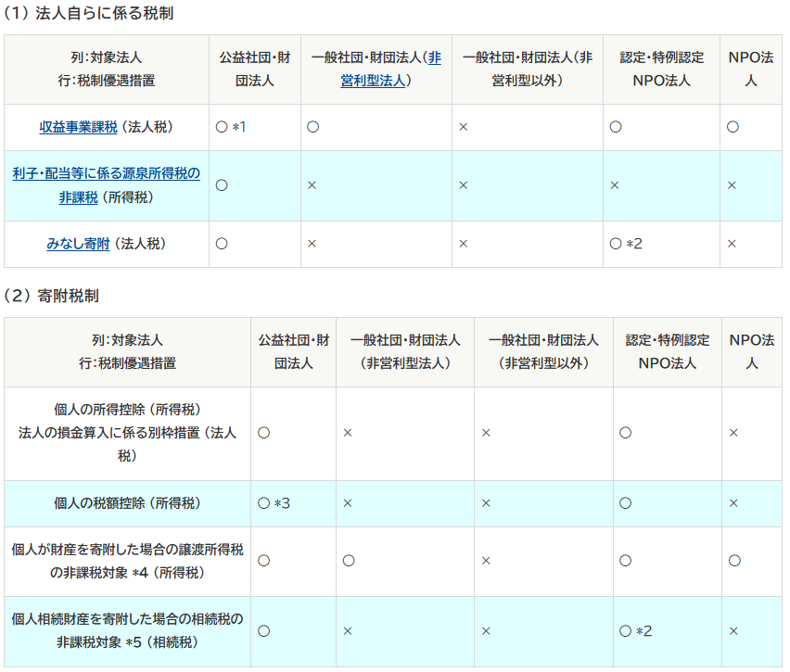The height and width of the screenshot is (672, 790).
Task: Open the 収益事業課税 link
Action: pos(78,127)
